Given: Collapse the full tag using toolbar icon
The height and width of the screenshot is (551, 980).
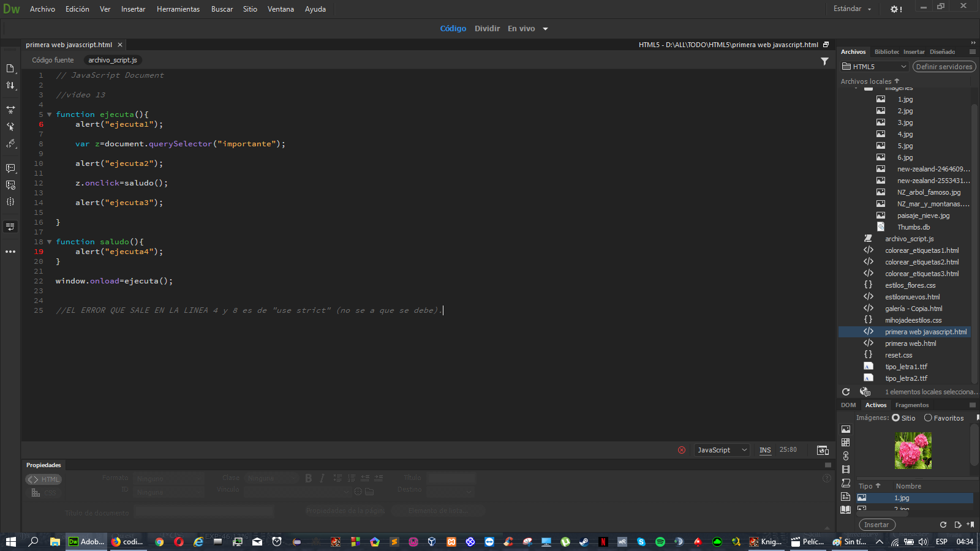Looking at the screenshot, I should (10, 110).
